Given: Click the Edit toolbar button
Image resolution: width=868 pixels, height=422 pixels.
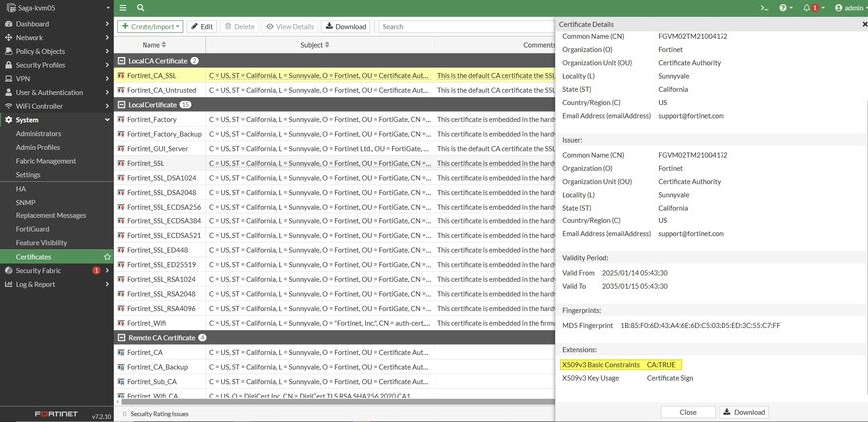Looking at the screenshot, I should point(202,27).
